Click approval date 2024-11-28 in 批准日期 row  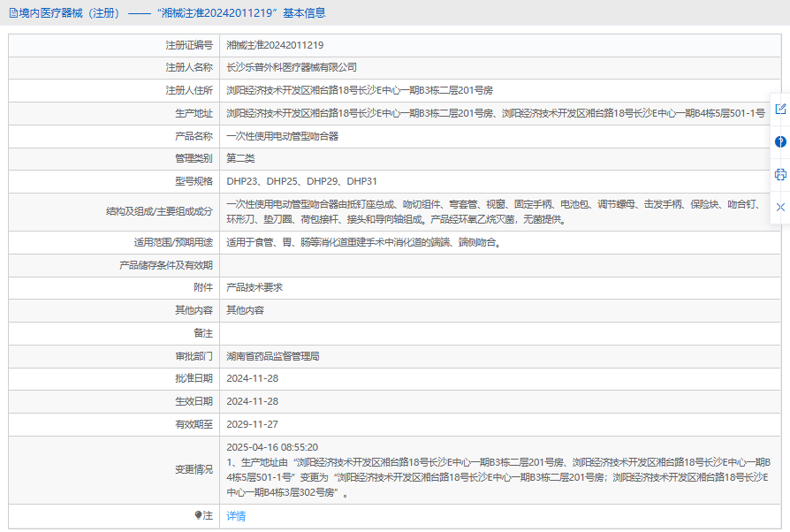[252, 378]
